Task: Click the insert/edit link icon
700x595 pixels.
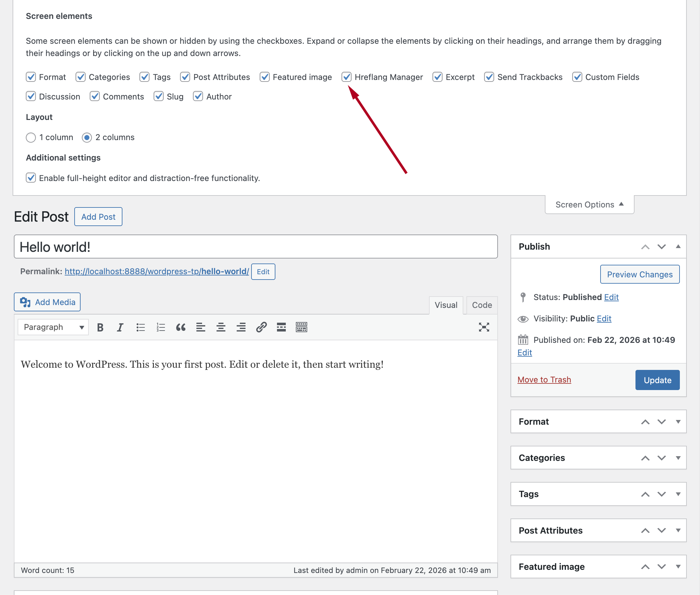Action: click(261, 327)
